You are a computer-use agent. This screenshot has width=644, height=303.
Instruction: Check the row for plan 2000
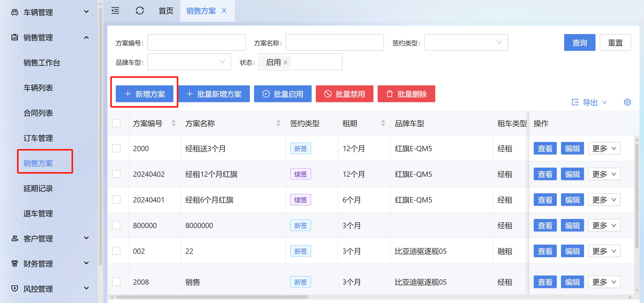click(x=116, y=148)
